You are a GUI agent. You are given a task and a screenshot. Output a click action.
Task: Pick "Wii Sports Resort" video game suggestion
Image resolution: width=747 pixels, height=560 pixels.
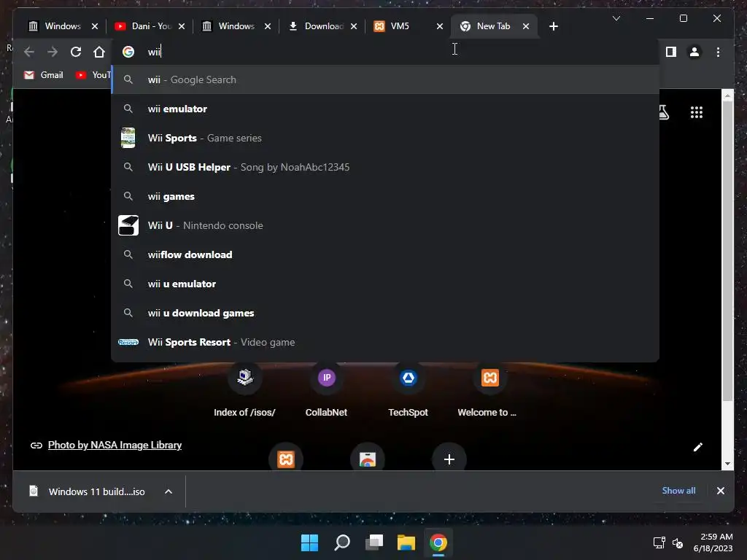[385, 342]
